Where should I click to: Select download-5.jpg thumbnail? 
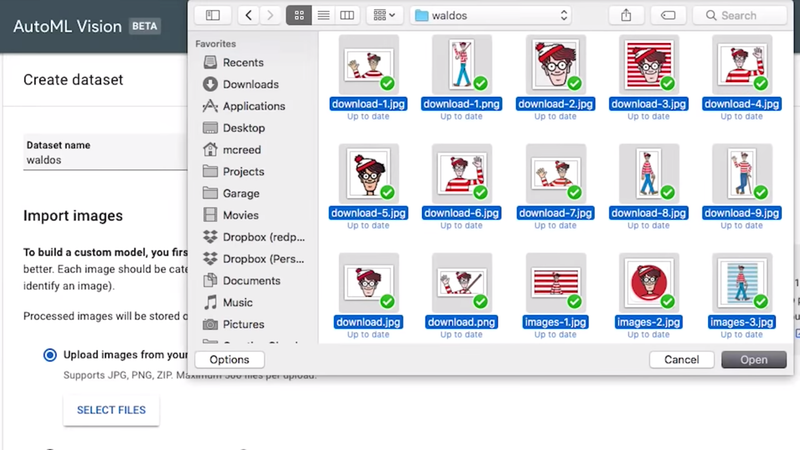[368, 174]
